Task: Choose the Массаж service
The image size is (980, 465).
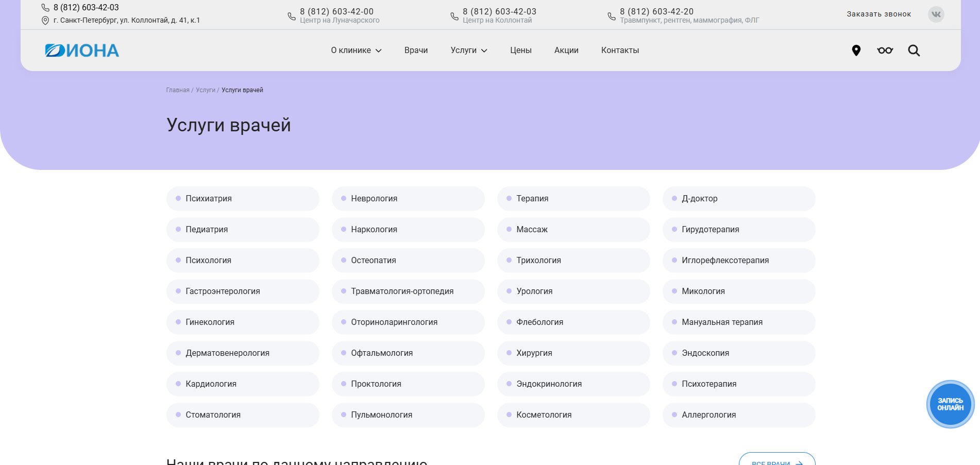Action: coord(573,230)
